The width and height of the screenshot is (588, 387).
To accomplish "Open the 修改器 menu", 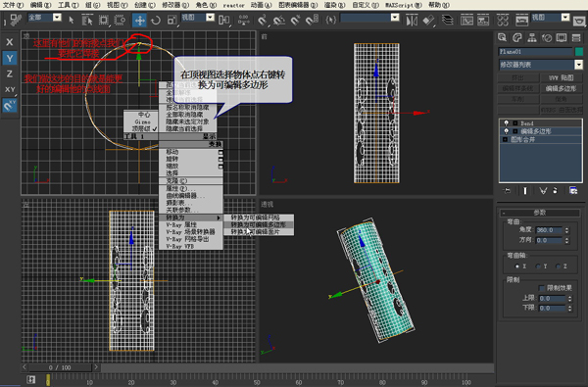I will coord(175,5).
